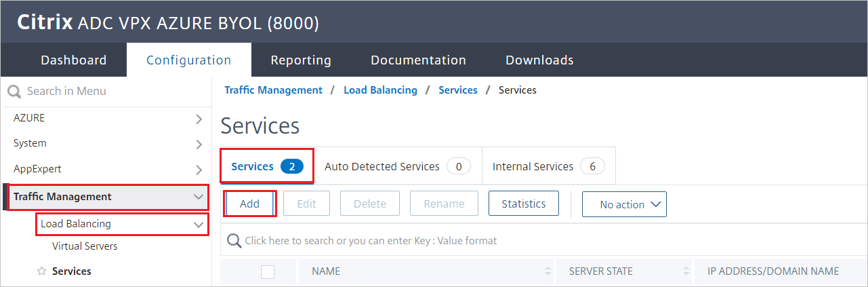This screenshot has height=287, width=868.
Task: Click the star icon beside Services
Action: pos(41,271)
